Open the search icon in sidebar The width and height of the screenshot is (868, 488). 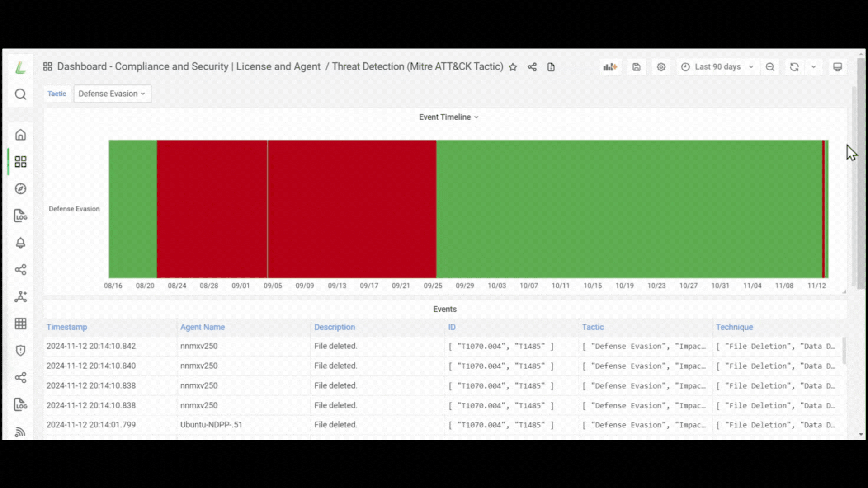click(20, 94)
